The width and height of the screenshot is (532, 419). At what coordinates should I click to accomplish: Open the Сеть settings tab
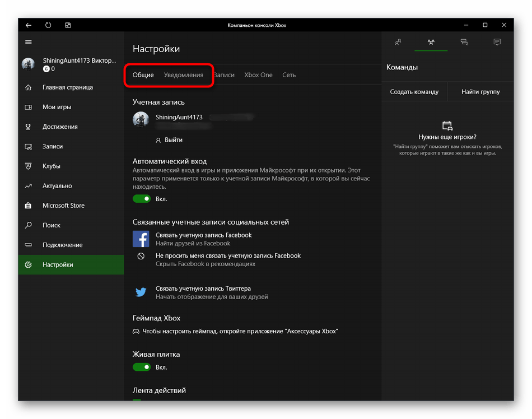[x=289, y=75]
